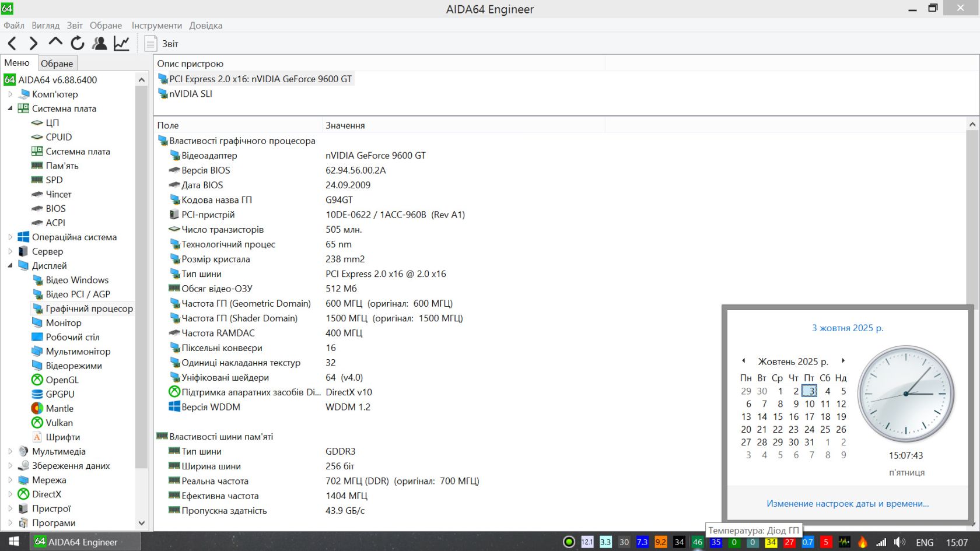Expand the Комп'ютер tree node
This screenshot has height=551, width=980.
[x=10, y=94]
